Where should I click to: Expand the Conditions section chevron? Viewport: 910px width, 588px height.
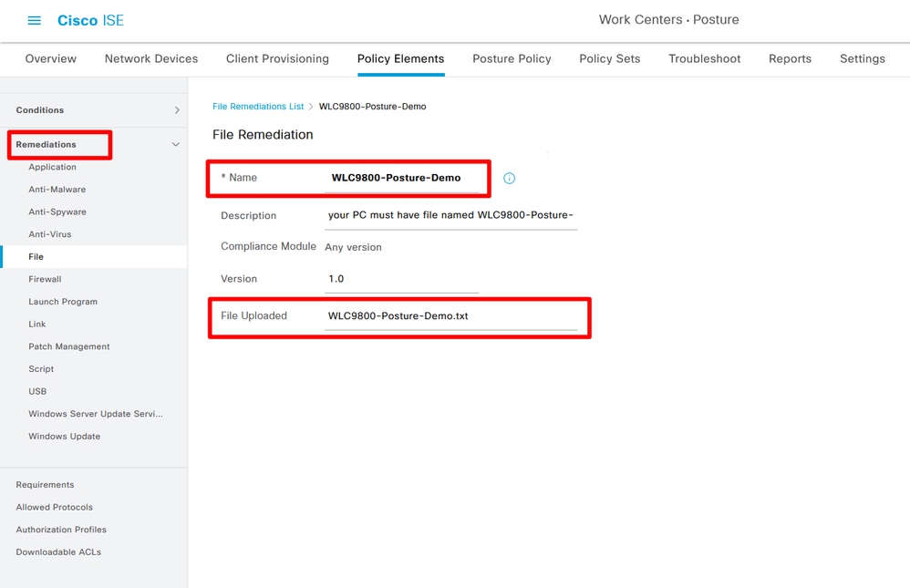[177, 109]
